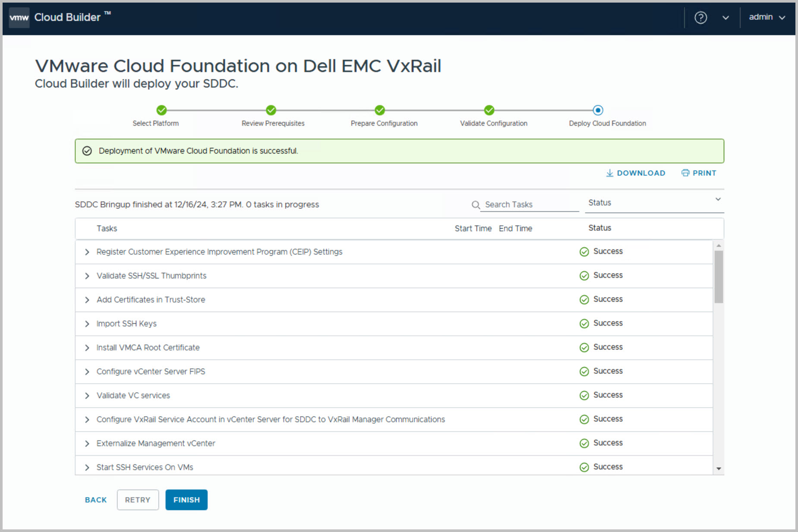Download the deployment report
The width and height of the screenshot is (798, 532).
[x=635, y=173]
